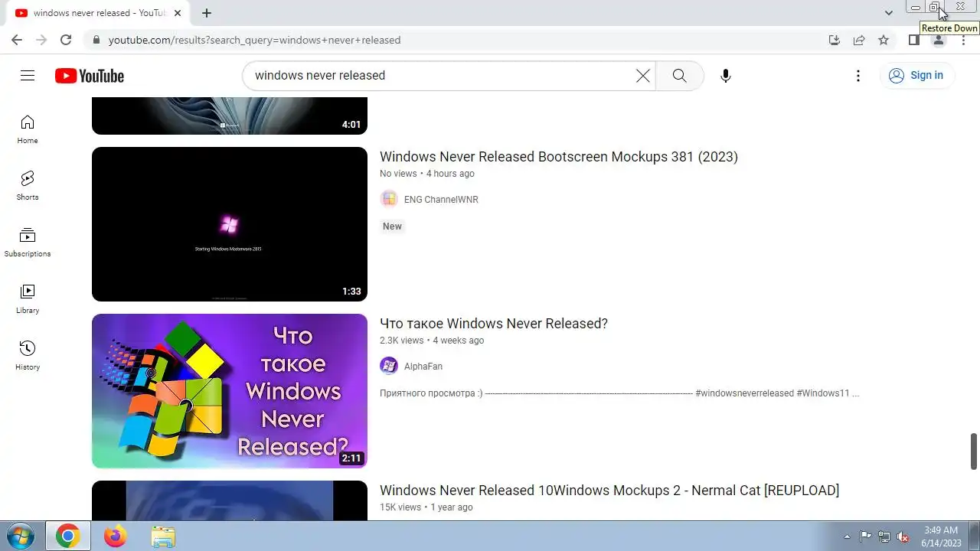Open ENG ChannelWNR channel link

point(441,200)
